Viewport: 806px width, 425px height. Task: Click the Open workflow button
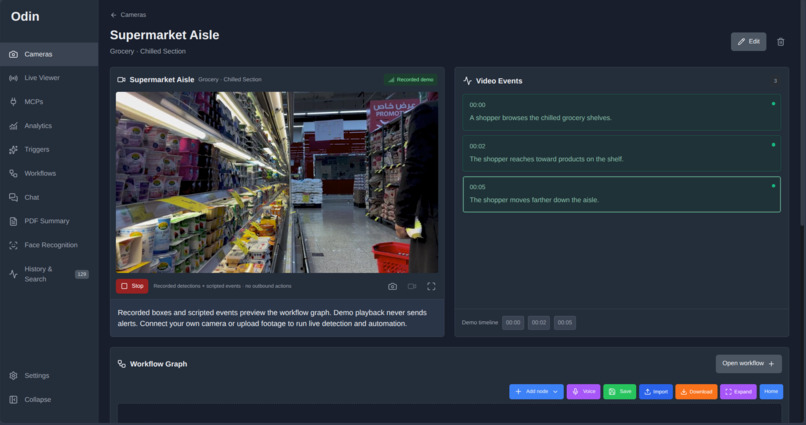tap(748, 364)
